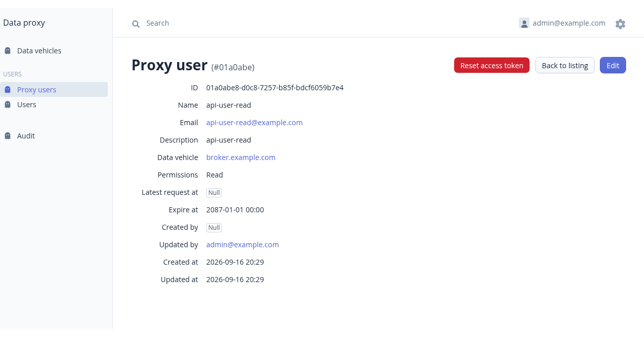Screen dimensions: 644x337
Task: Click the search magnifier icon
Action: coord(136,24)
